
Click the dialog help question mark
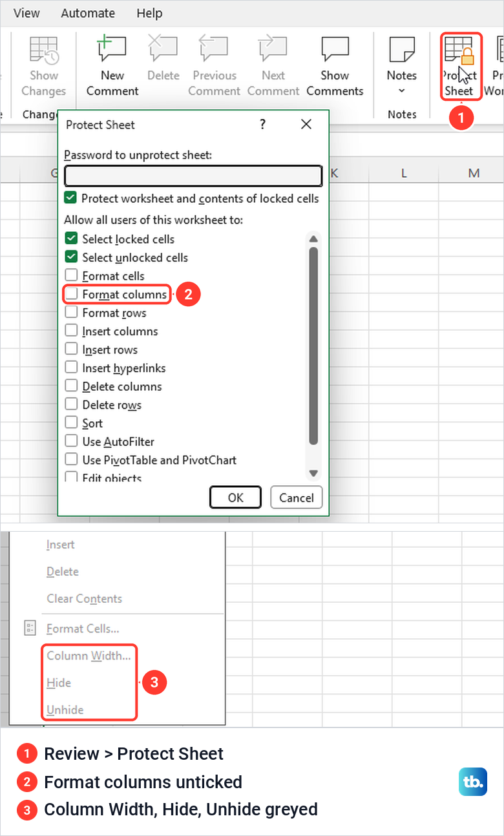tap(262, 124)
